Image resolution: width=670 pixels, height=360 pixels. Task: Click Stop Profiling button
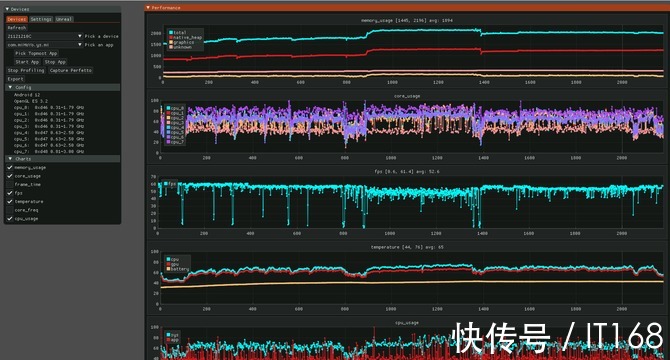click(x=26, y=70)
